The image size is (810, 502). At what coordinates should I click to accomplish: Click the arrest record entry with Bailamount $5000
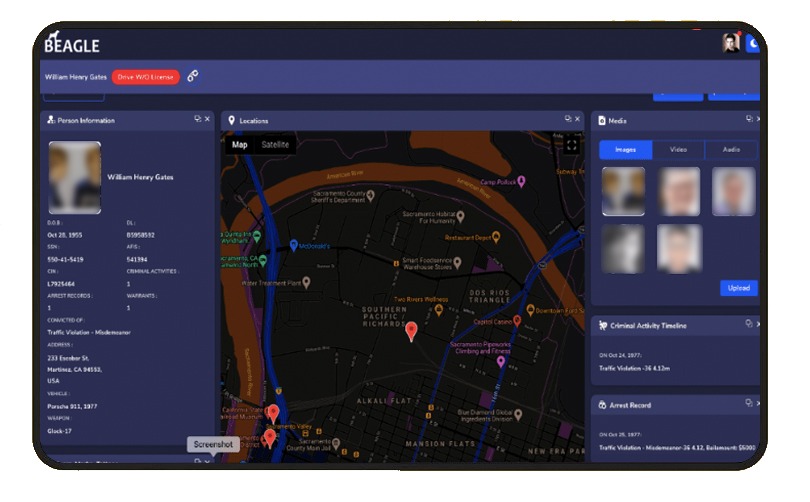pos(677,448)
